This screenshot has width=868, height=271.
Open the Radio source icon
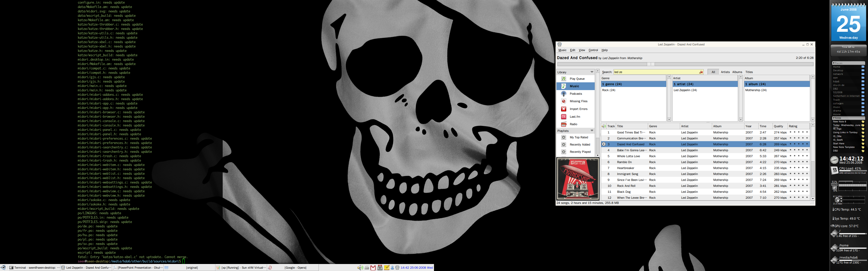click(x=563, y=124)
